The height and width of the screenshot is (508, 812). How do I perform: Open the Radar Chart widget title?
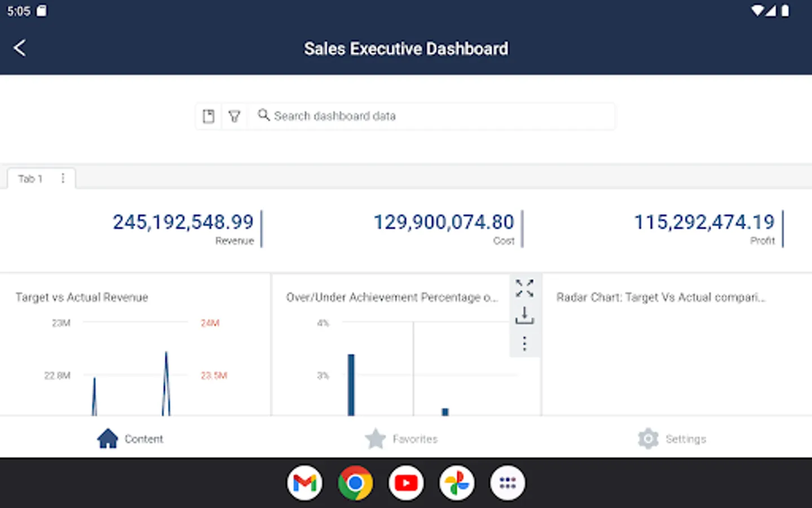(x=660, y=297)
